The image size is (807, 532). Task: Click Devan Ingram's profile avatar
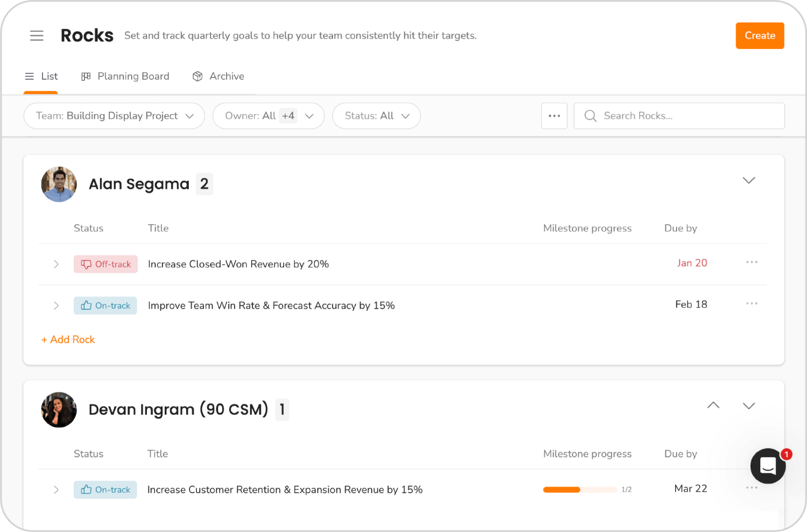(x=59, y=410)
